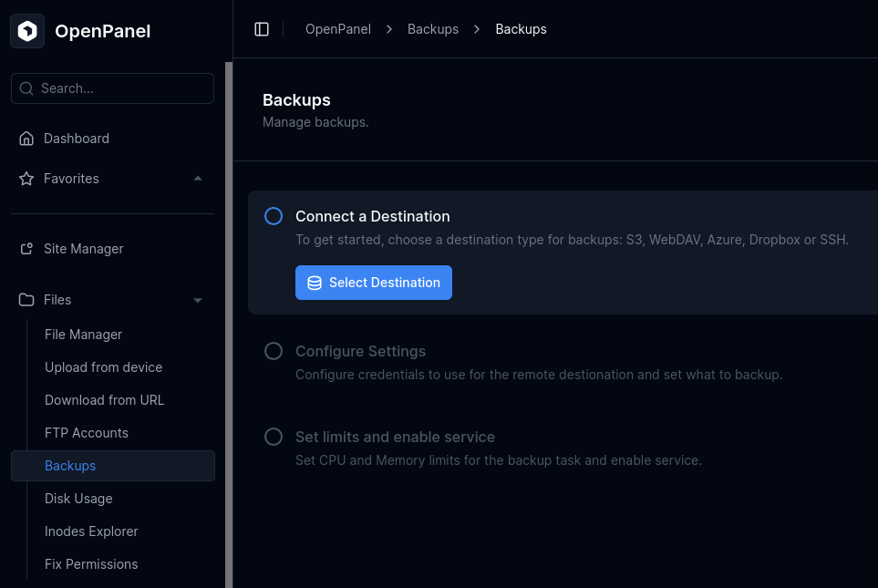Viewport: 878px width, 588px height.
Task: Open Disk Usage page
Action: pyautogui.click(x=78, y=499)
